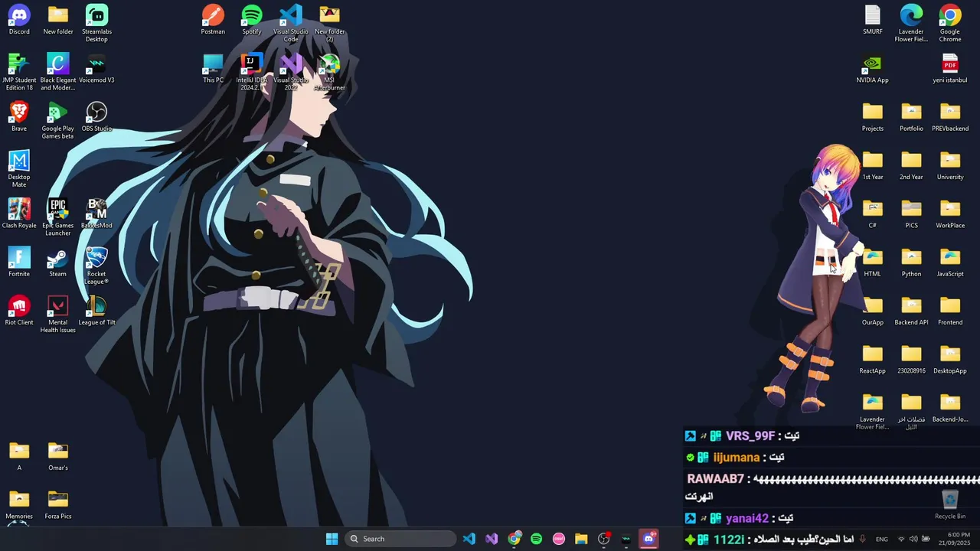This screenshot has width=980, height=551.
Task: Open the Epic Games Launcher
Action: 58,217
